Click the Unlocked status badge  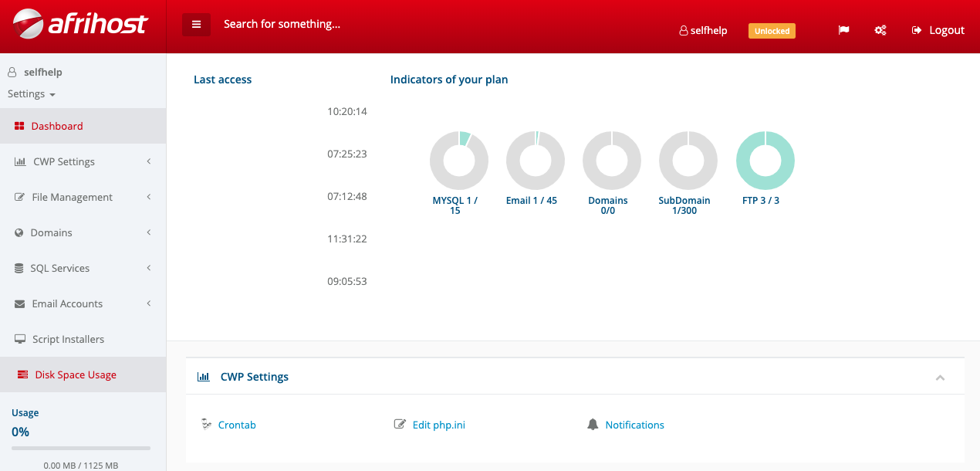772,31
